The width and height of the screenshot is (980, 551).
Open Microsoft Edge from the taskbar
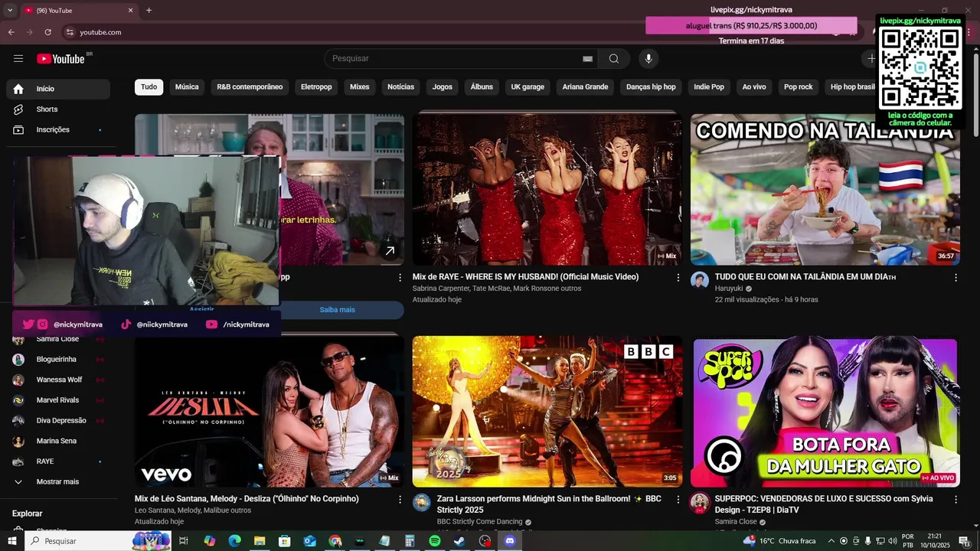pos(234,541)
